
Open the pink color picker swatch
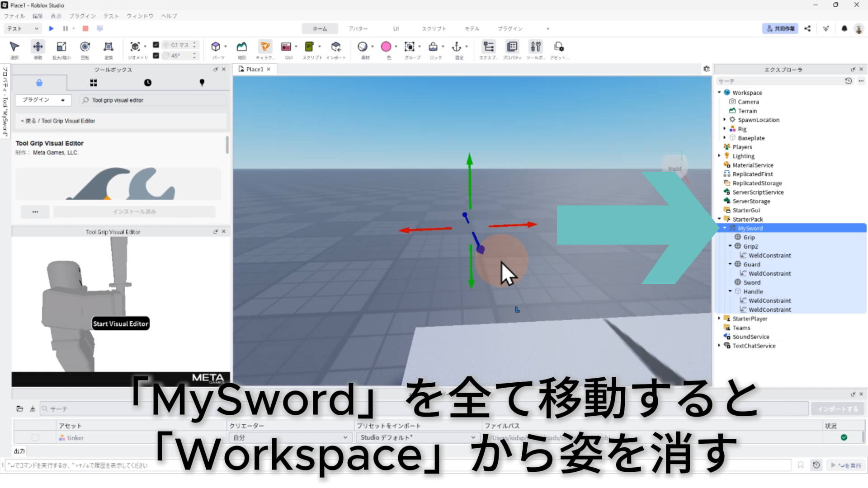click(386, 47)
